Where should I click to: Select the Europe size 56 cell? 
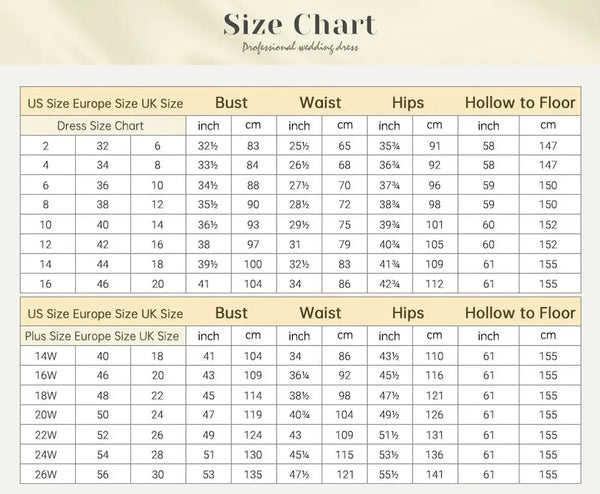[x=103, y=474]
